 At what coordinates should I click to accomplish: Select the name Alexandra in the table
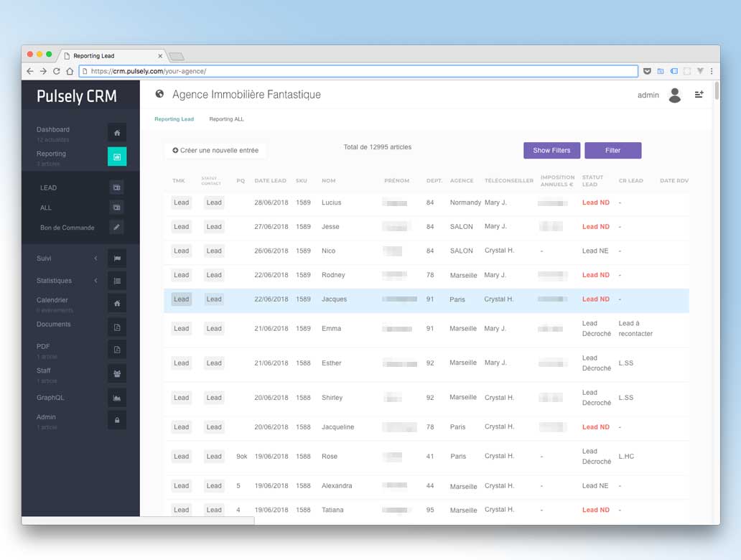pos(337,485)
